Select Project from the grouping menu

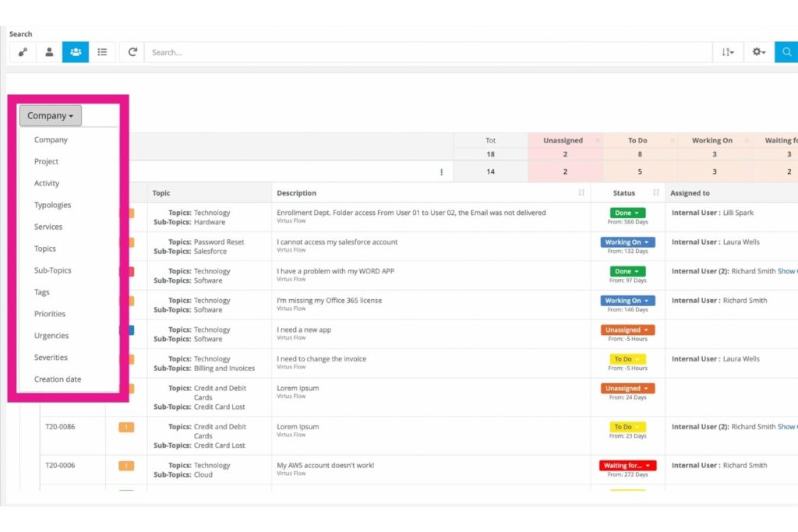46,161
